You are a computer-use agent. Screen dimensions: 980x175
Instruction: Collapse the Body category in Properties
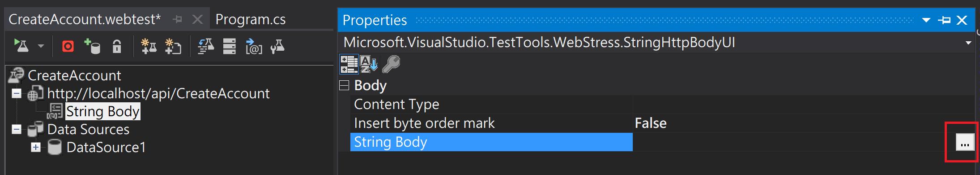tap(344, 85)
